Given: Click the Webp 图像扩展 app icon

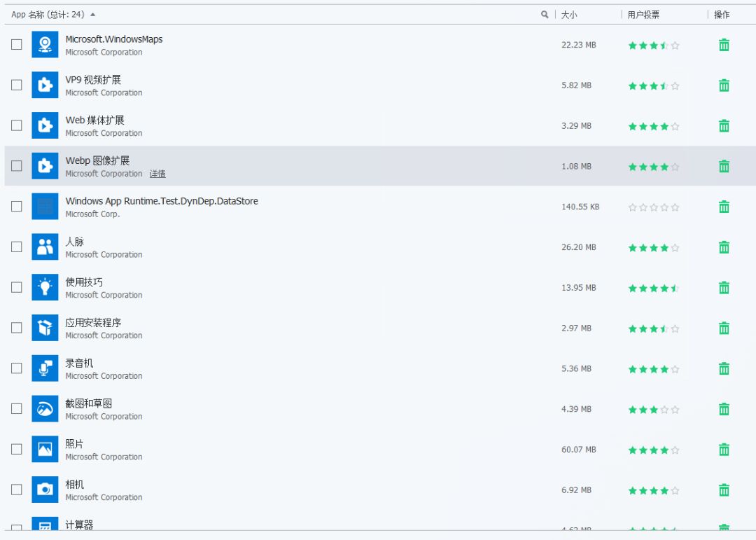Looking at the screenshot, I should 45,166.
